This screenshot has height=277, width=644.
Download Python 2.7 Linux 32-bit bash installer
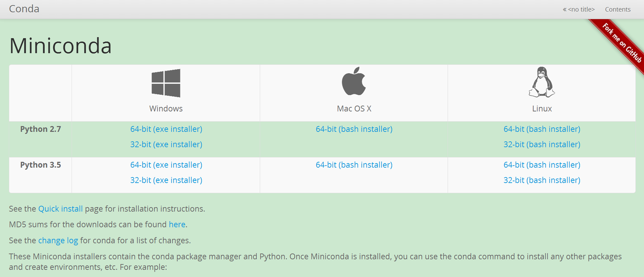[x=542, y=144]
